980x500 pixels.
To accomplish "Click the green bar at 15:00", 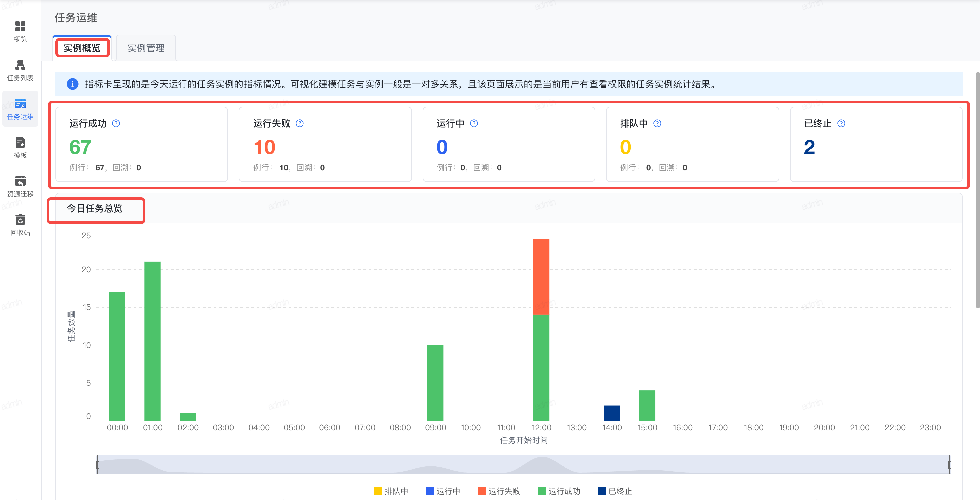I will [x=647, y=405].
